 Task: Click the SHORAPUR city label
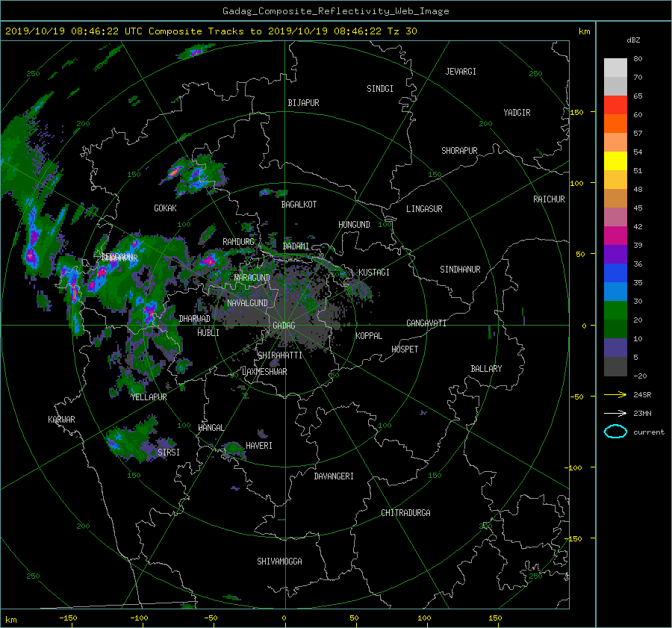459,151
